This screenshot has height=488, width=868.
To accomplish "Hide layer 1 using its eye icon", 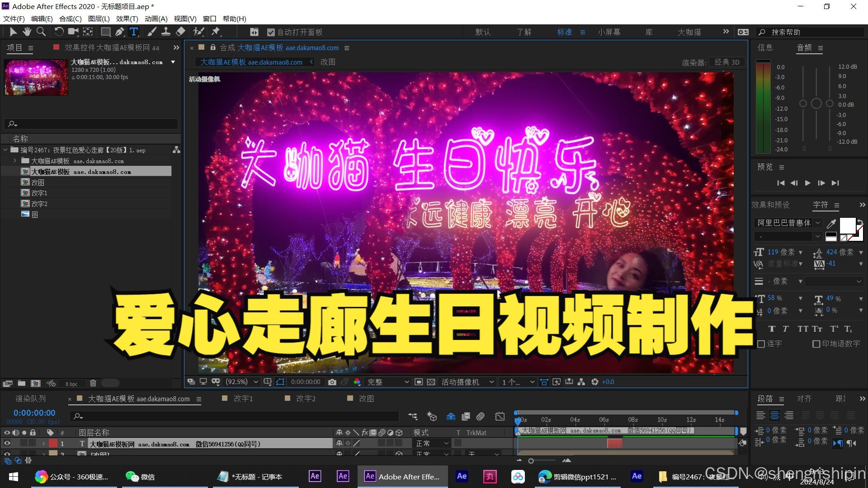I will point(7,443).
